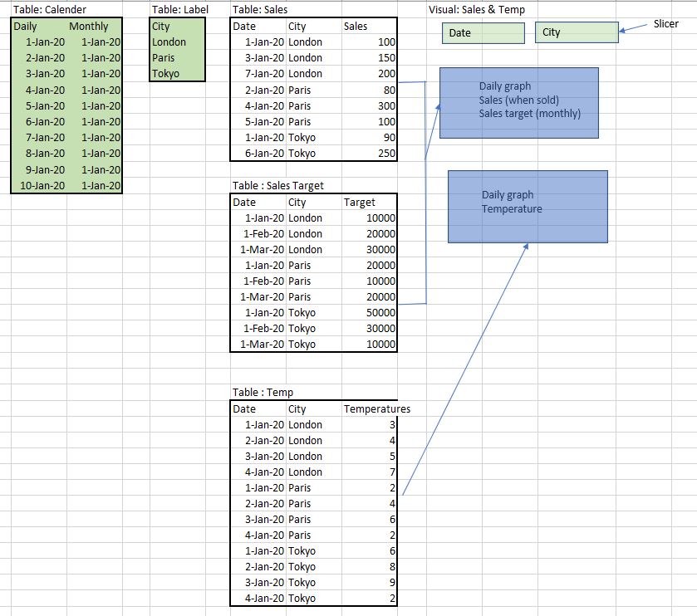Select the temperature value 9

coord(392,582)
